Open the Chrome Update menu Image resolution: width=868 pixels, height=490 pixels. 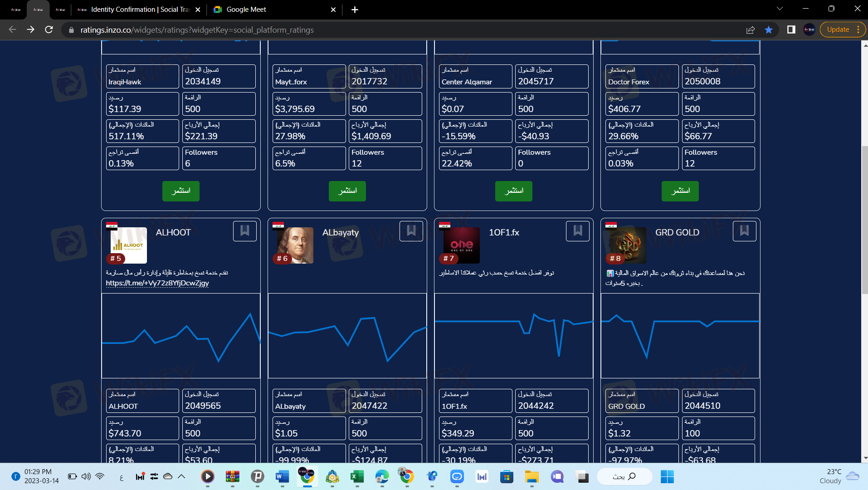pos(843,29)
